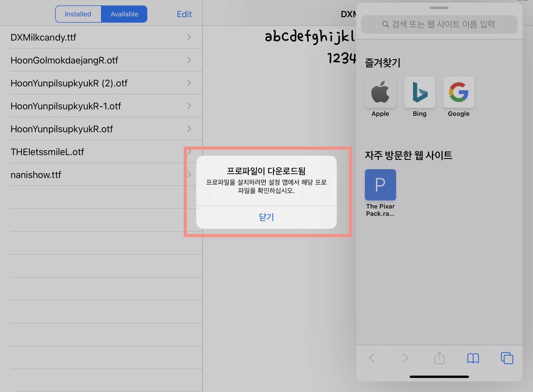Select THEletssmileL.otf font entry
This screenshot has width=533, height=392.
click(47, 152)
